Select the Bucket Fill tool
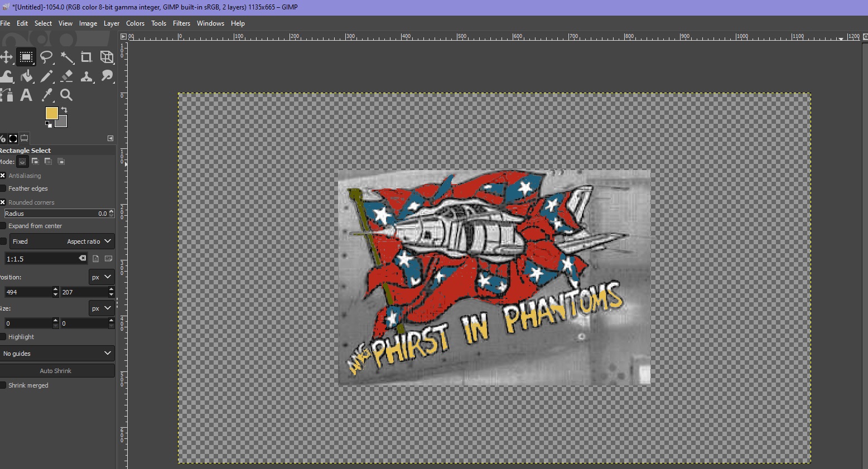The height and width of the screenshot is (469, 868). [26, 76]
